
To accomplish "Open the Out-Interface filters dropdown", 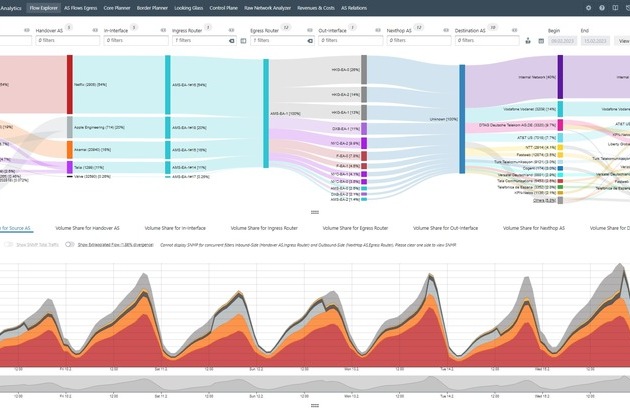I will tap(351, 41).
